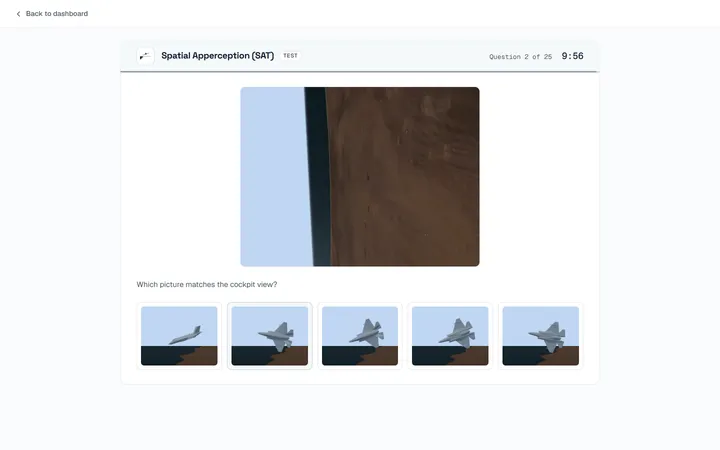Select the second answer thumbnail
The image size is (720, 450).
[270, 336]
